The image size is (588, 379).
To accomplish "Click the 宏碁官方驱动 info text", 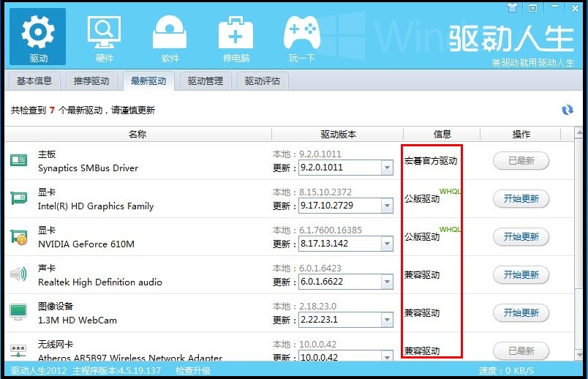I will [x=431, y=161].
